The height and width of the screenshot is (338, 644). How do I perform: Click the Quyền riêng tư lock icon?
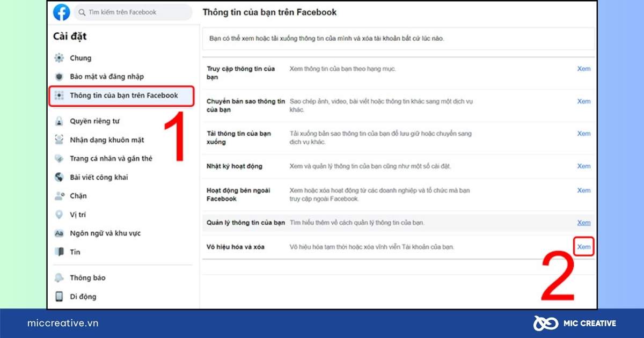59,121
